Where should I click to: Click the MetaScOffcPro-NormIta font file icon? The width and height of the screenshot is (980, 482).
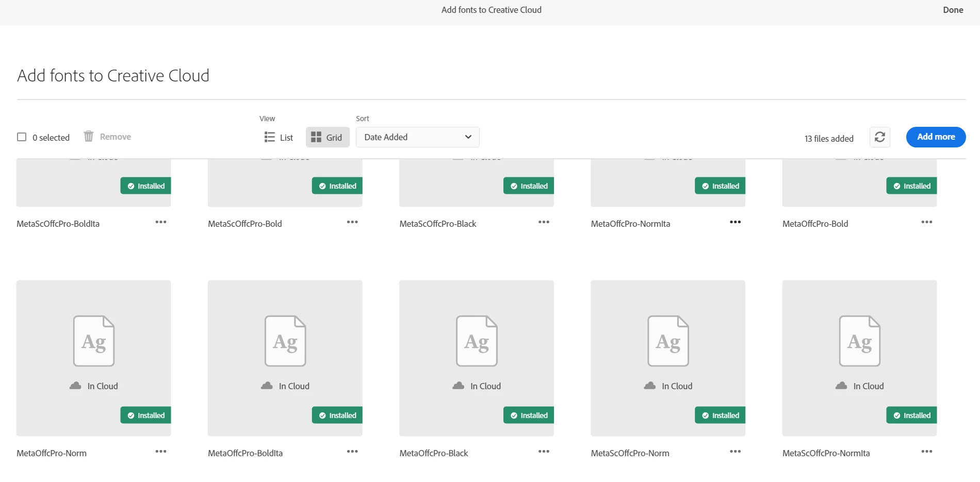(x=860, y=341)
